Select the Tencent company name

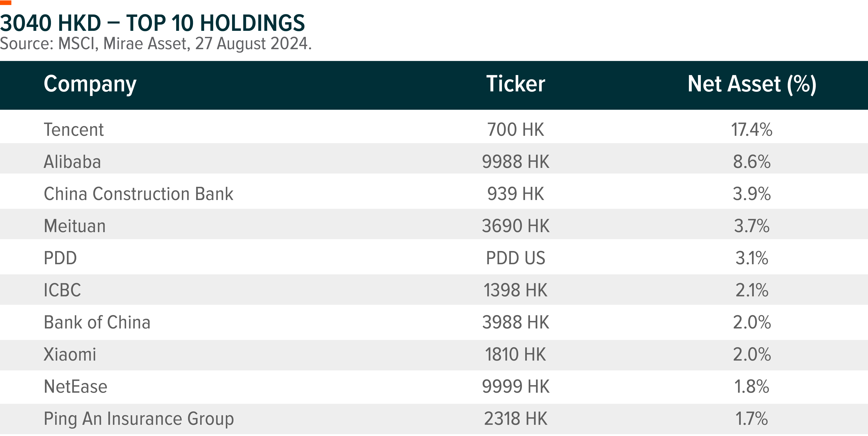tap(74, 130)
